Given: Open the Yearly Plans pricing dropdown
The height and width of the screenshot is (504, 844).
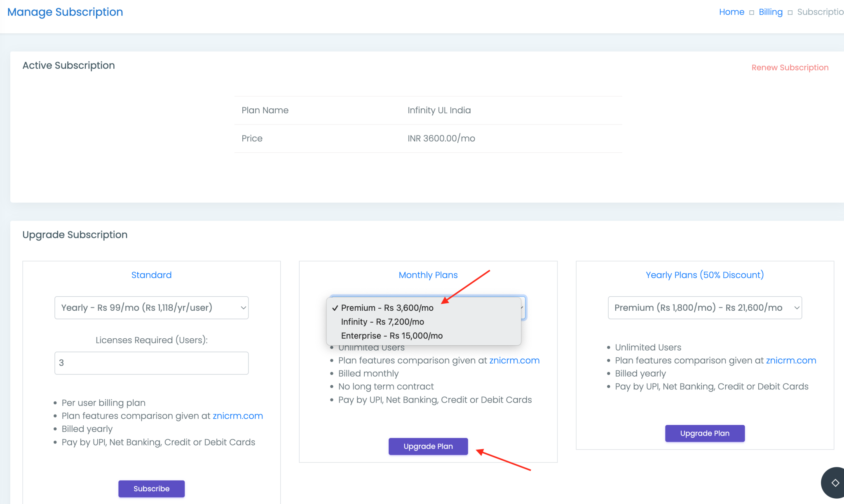Looking at the screenshot, I should tap(704, 307).
